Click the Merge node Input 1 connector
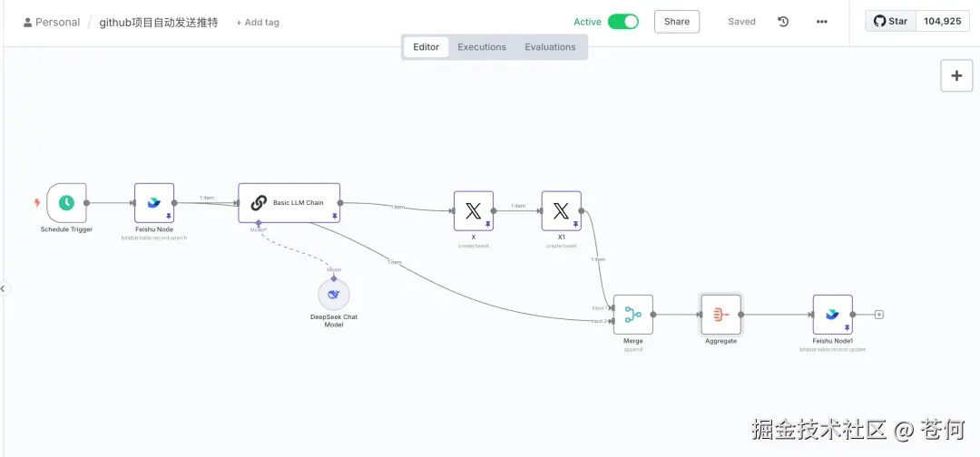 click(x=612, y=307)
